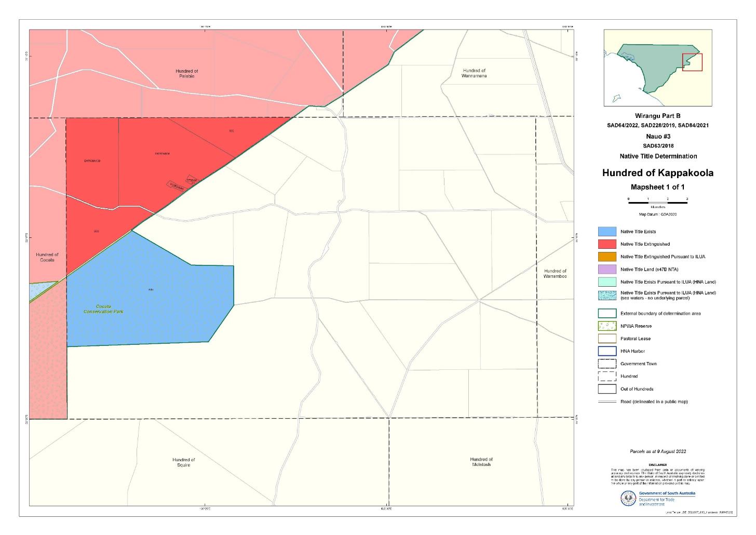This screenshot has width=756, height=535.
Task: Click the 'Native Title Determination' subtitle
Action: click(x=658, y=156)
